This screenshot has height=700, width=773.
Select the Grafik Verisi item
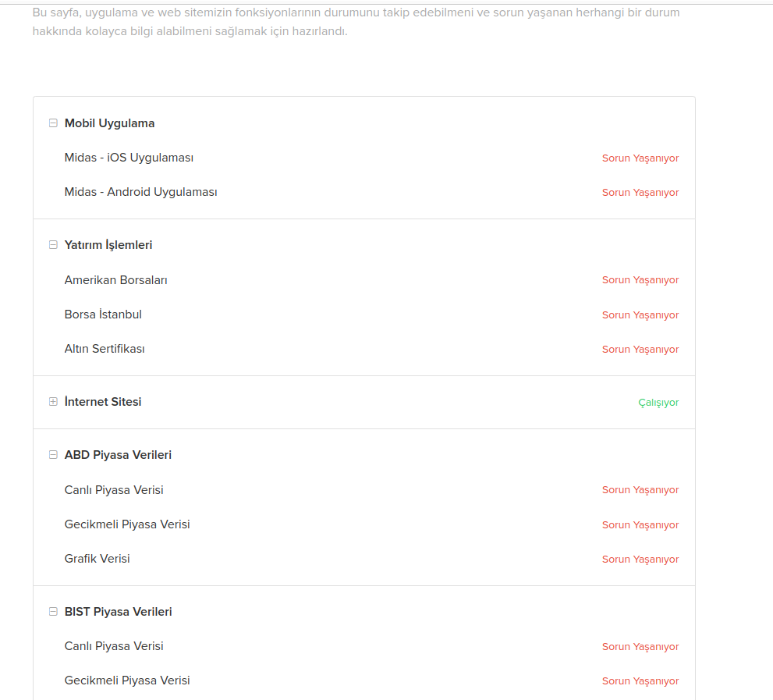point(98,559)
